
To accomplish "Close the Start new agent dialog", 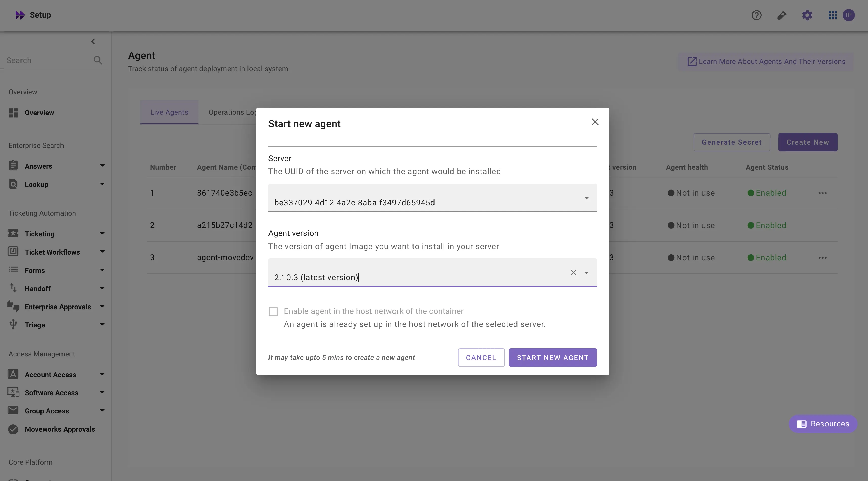I will [x=595, y=122].
